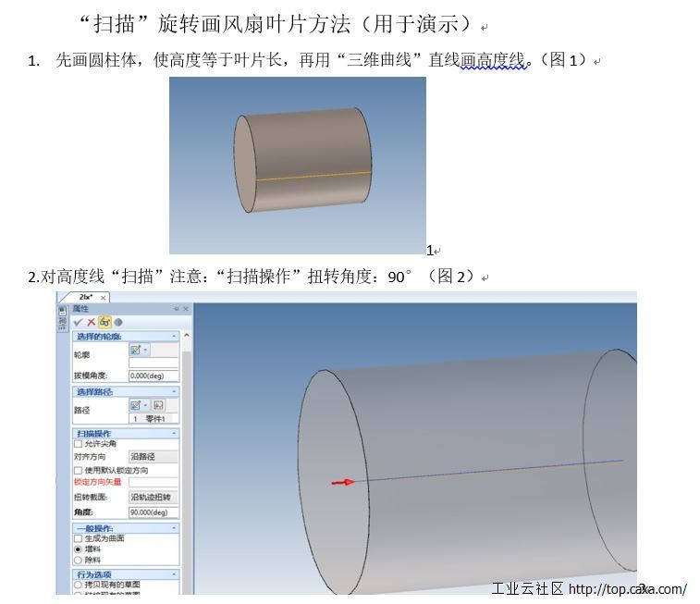Enable the 使用默认锁定方向 checkbox
This screenshot has width=700, height=604.
(78, 471)
